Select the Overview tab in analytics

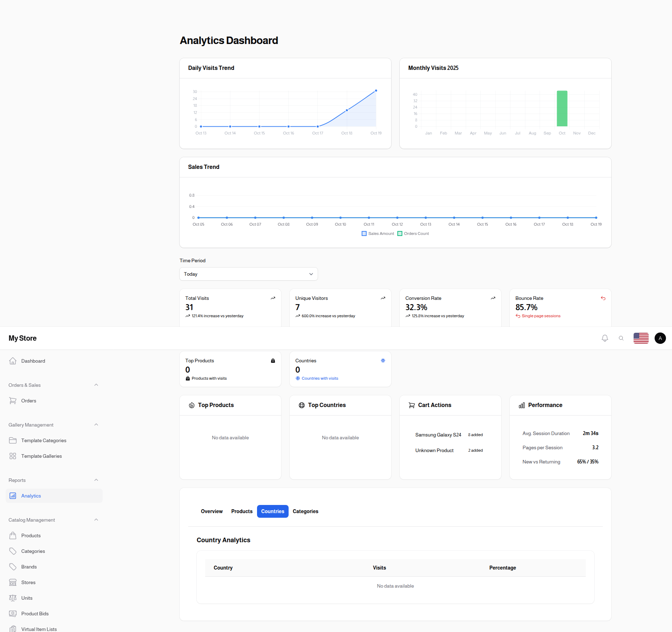pyautogui.click(x=212, y=511)
